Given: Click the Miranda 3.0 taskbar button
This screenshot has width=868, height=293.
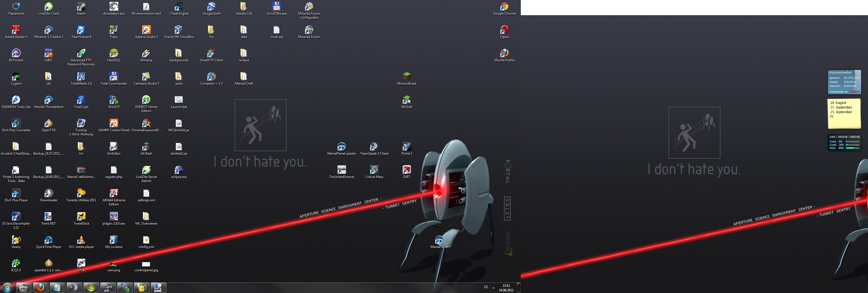Looking at the screenshot, I should coord(24,288).
